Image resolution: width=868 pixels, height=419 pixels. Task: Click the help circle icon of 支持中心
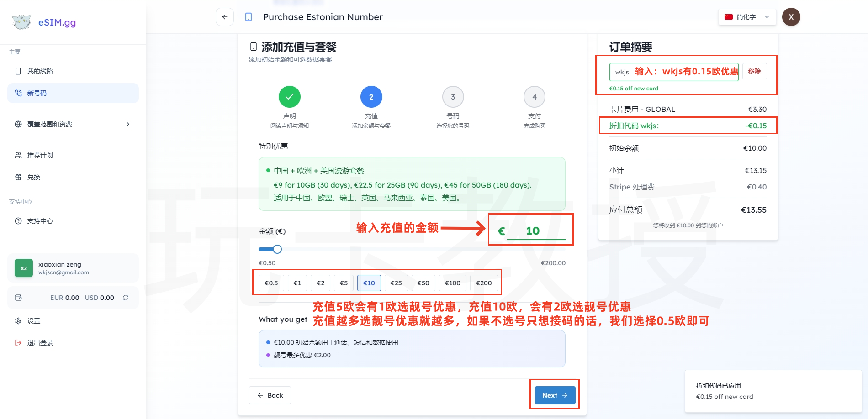18,221
